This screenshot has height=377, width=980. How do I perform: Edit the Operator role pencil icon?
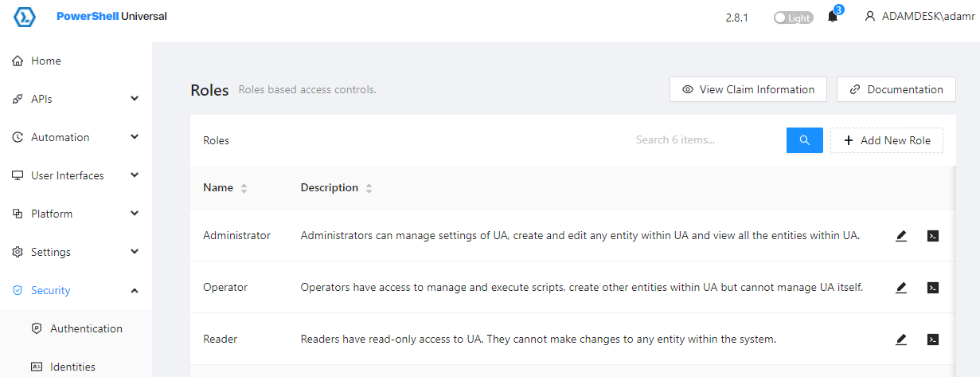(901, 288)
